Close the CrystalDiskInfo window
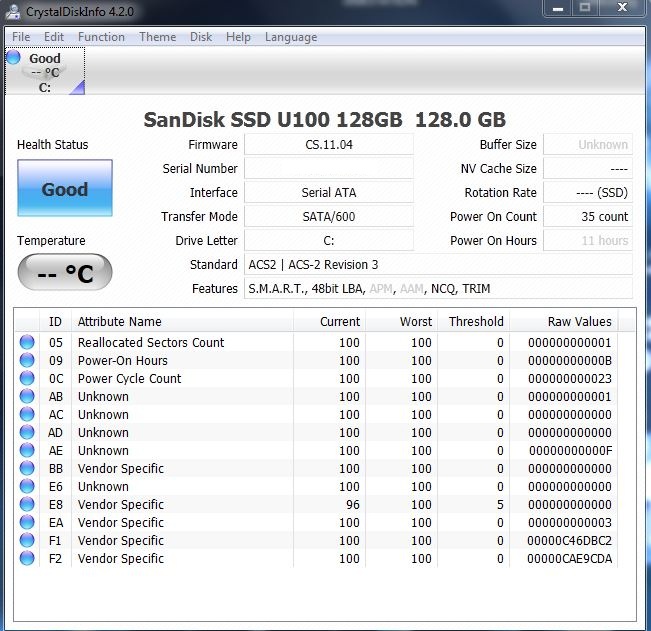 point(622,7)
